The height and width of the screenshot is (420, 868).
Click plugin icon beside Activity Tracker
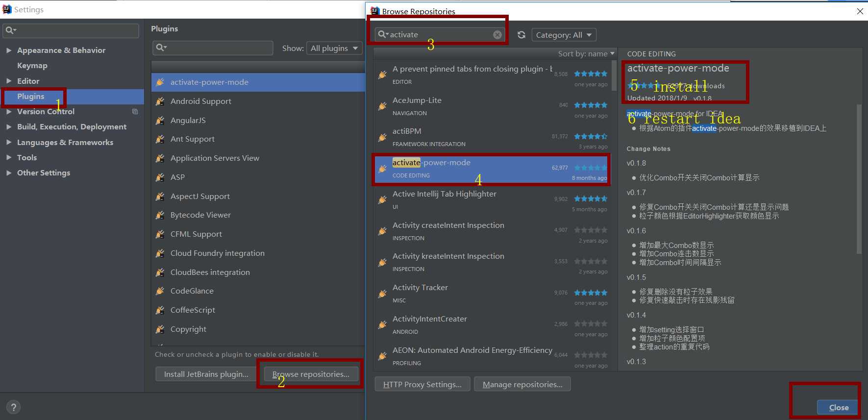[x=382, y=294]
